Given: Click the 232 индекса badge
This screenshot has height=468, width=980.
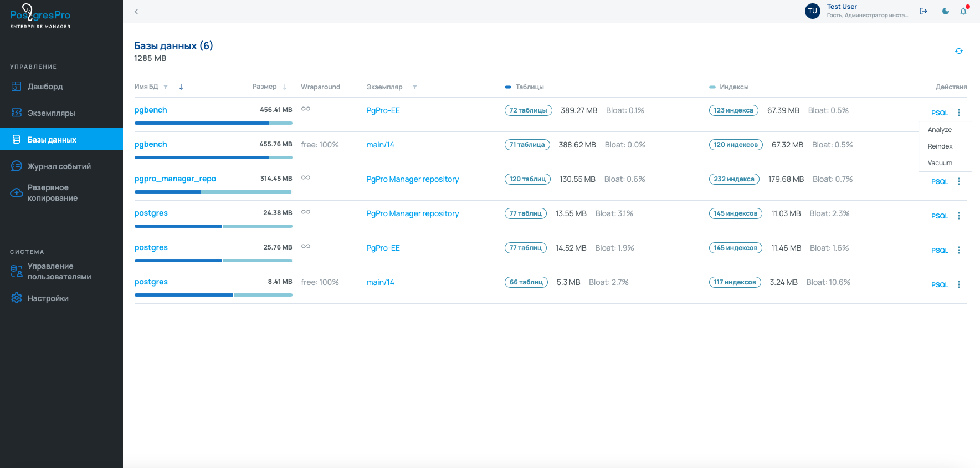Looking at the screenshot, I should 734,179.
